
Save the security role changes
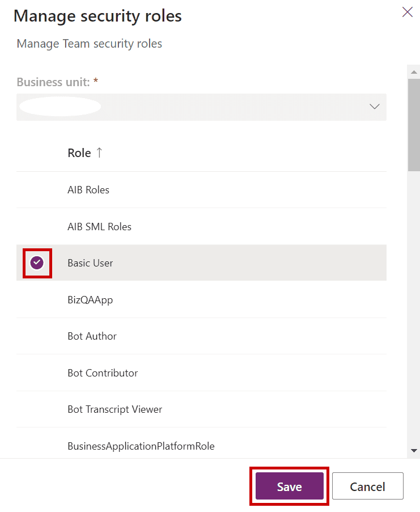[290, 486]
